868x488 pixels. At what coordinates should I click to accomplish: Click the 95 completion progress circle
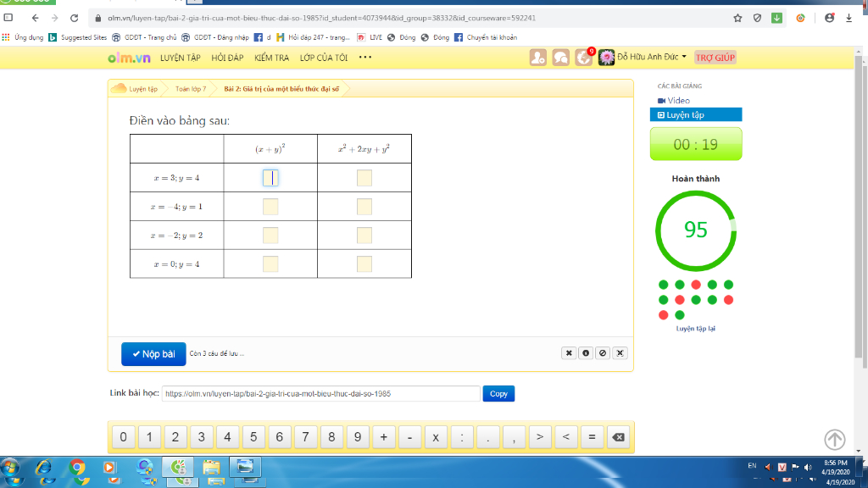(696, 230)
